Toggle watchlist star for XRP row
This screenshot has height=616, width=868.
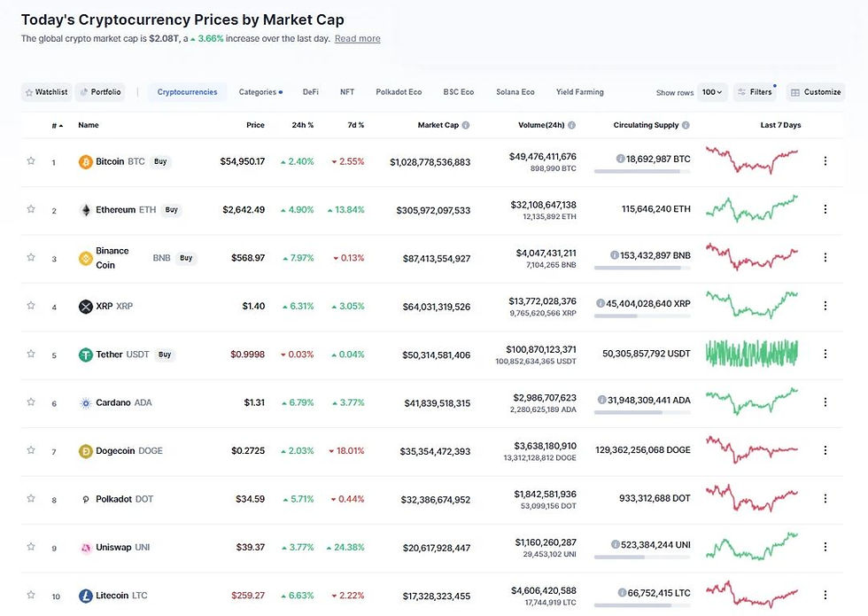tap(31, 305)
